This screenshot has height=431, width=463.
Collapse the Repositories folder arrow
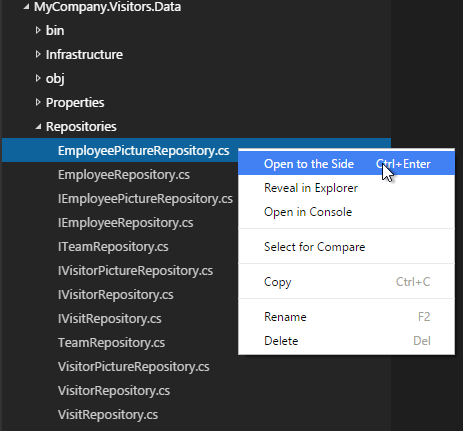click(x=39, y=127)
